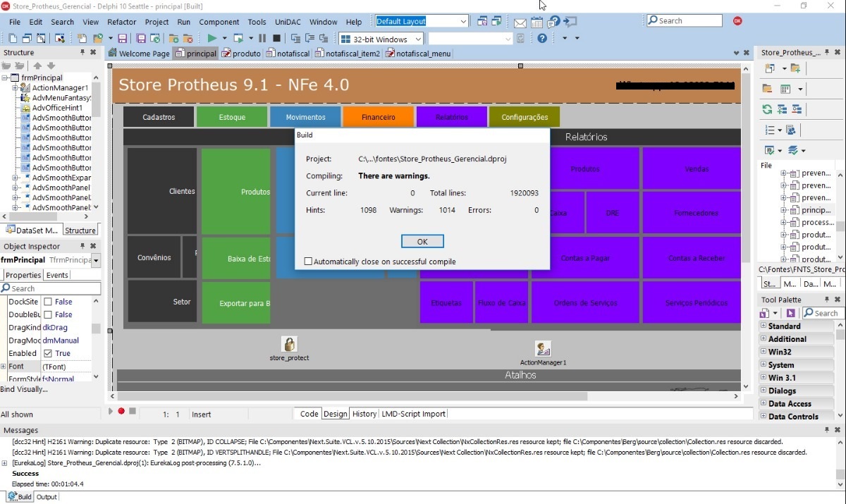Click the Object Inspector search field
The width and height of the screenshot is (846, 504).
click(x=51, y=288)
